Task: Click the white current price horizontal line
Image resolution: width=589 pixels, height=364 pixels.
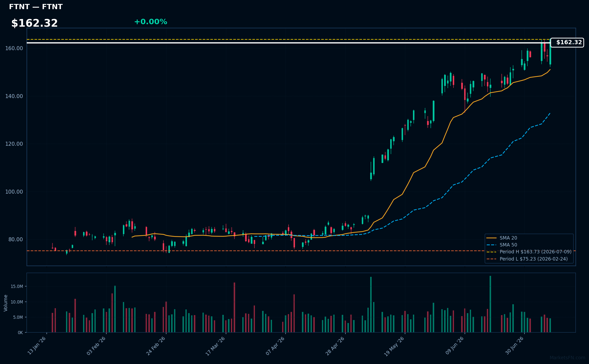Action: click(x=289, y=43)
